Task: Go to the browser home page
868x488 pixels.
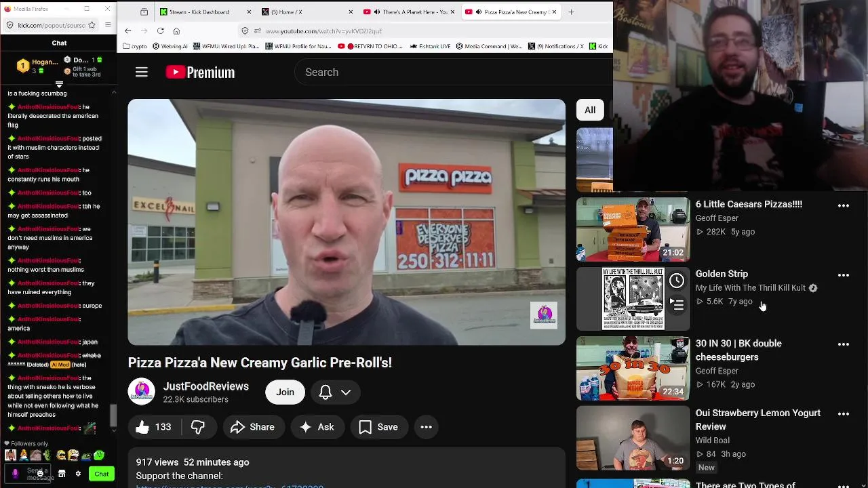Action: point(176,30)
